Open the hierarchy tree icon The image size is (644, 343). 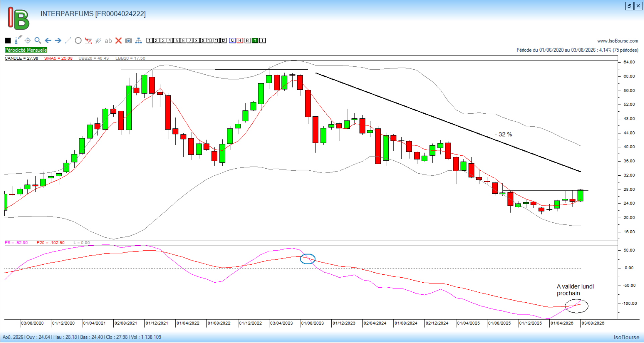[x=139, y=41]
